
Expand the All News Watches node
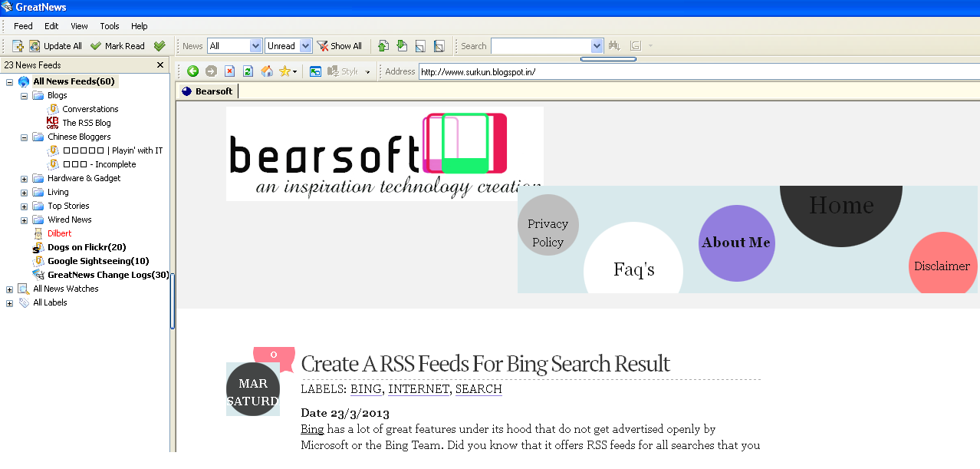pyautogui.click(x=9, y=289)
